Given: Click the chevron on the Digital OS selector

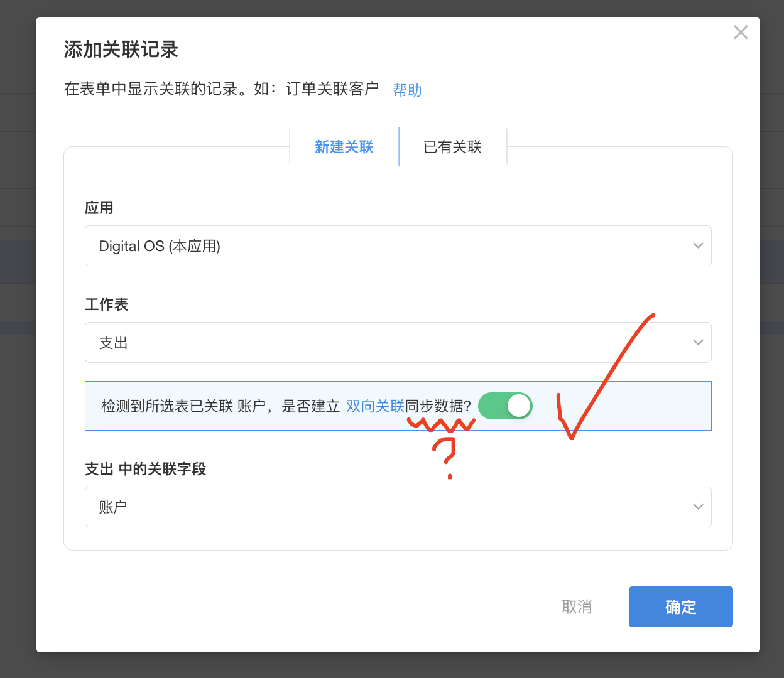Looking at the screenshot, I should pos(698,245).
